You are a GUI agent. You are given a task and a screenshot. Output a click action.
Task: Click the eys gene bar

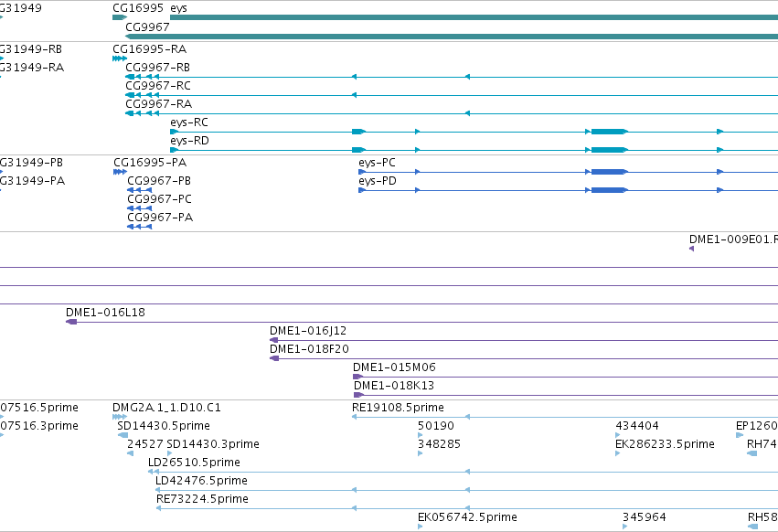(474, 18)
